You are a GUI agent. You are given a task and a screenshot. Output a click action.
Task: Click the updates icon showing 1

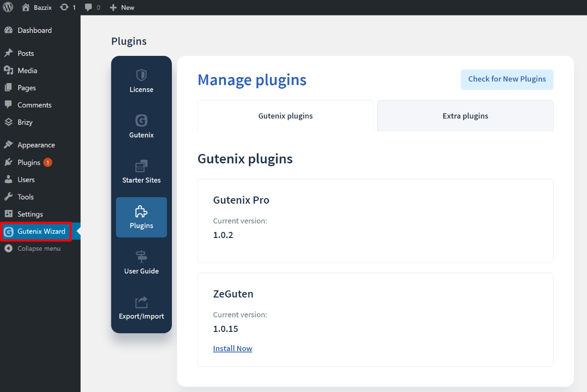(x=68, y=8)
